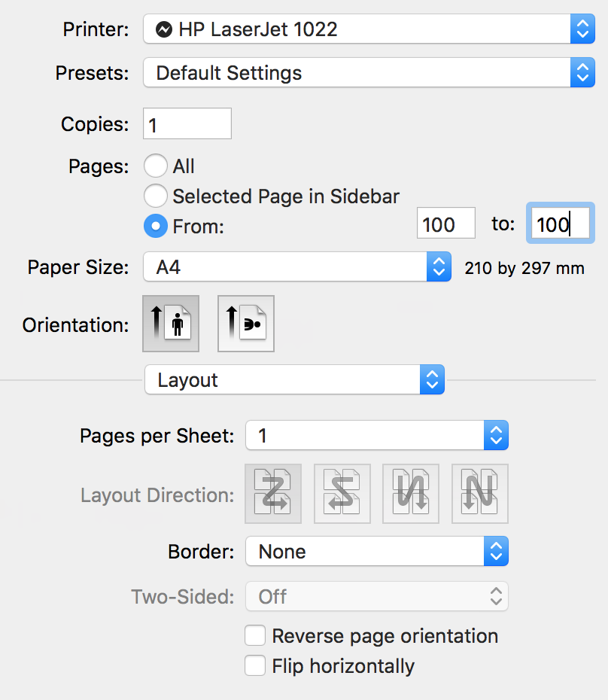Click the HP LaserJet printer status icon
Image resolution: width=608 pixels, height=700 pixels.
pos(163,30)
